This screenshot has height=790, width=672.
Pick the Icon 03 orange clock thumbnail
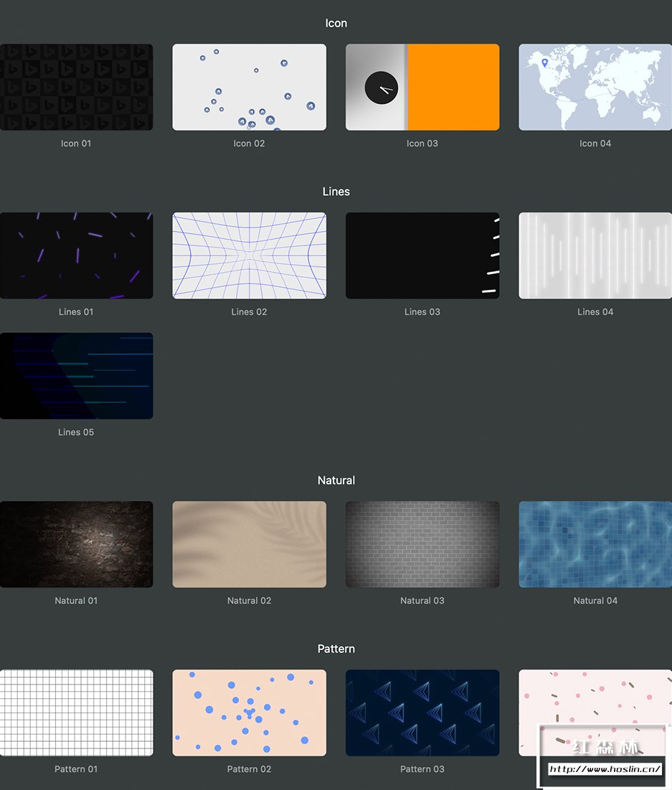tap(422, 87)
